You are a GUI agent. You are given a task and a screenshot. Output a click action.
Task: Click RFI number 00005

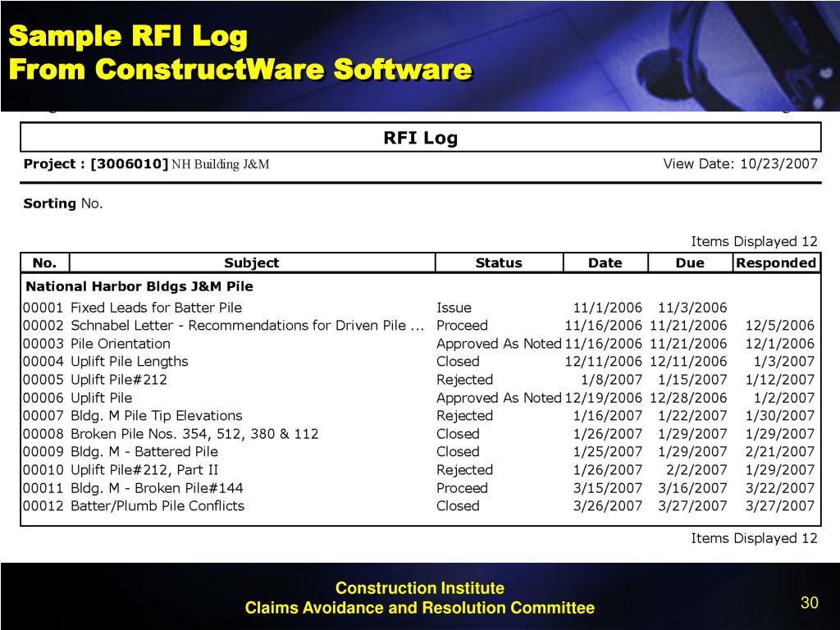pyautogui.click(x=43, y=380)
